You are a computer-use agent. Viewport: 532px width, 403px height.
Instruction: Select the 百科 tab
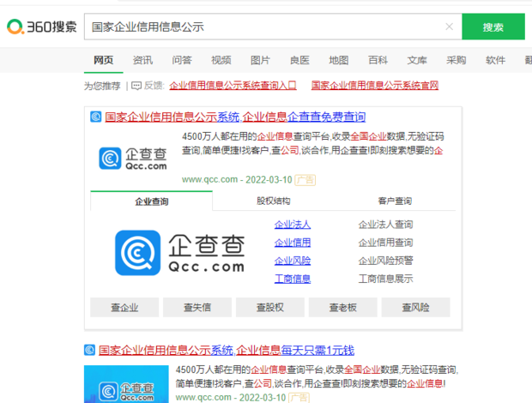pyautogui.click(x=378, y=60)
